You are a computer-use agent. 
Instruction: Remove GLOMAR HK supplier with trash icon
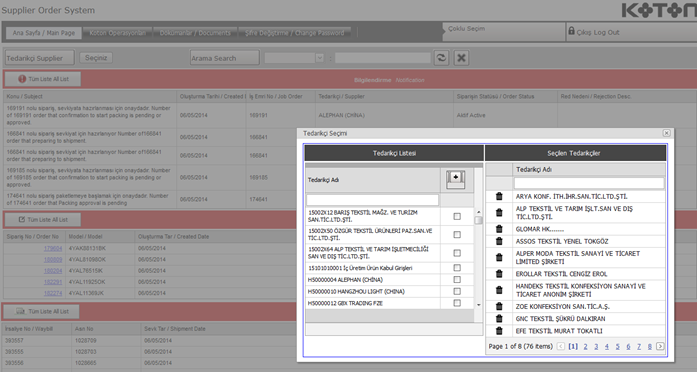[x=499, y=229]
